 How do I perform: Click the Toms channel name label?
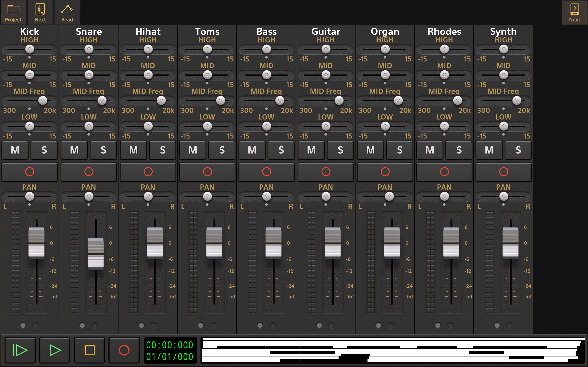click(x=207, y=32)
